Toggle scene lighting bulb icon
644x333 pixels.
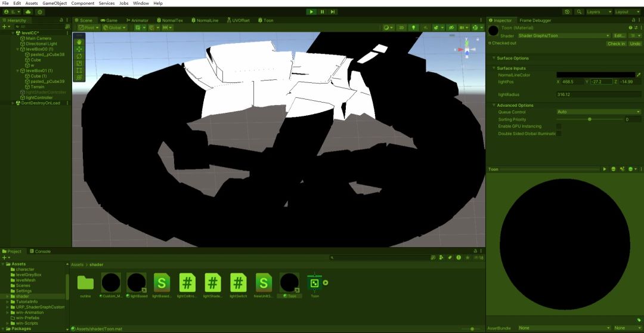click(x=413, y=27)
